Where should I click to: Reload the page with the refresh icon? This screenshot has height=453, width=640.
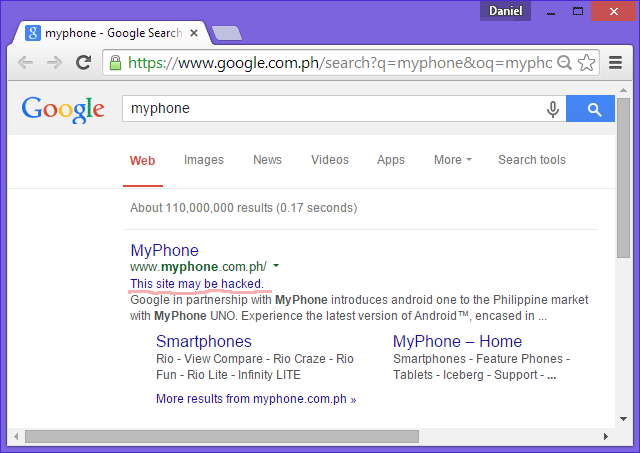click(84, 62)
